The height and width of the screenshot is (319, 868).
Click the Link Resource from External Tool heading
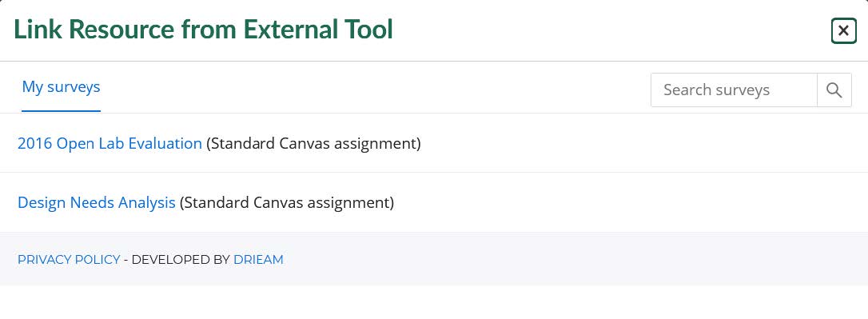coord(203,30)
